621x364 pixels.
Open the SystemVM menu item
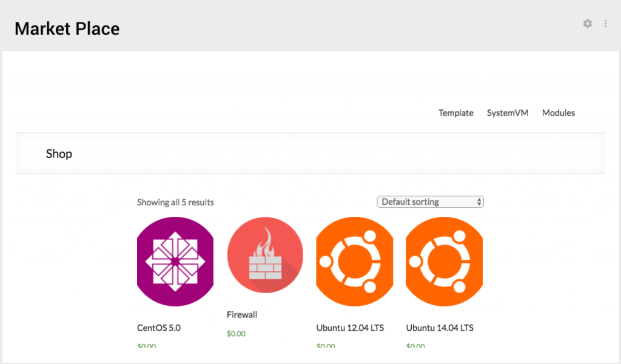pos(508,113)
